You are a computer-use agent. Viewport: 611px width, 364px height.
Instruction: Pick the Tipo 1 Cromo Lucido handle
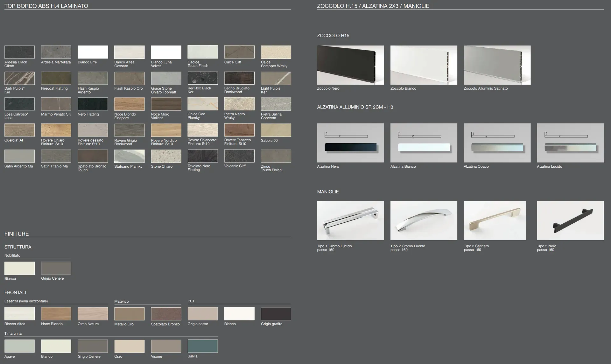350,220
